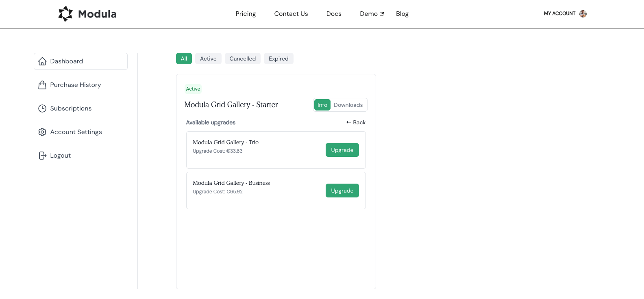The width and height of the screenshot is (644, 299).
Task: Show Expired licenses
Action: pyautogui.click(x=278, y=58)
